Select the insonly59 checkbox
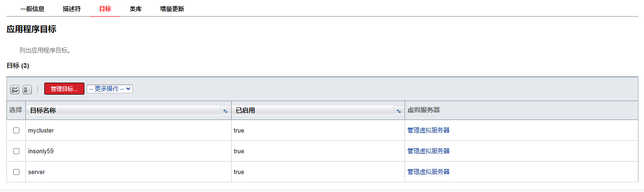 click(x=17, y=151)
